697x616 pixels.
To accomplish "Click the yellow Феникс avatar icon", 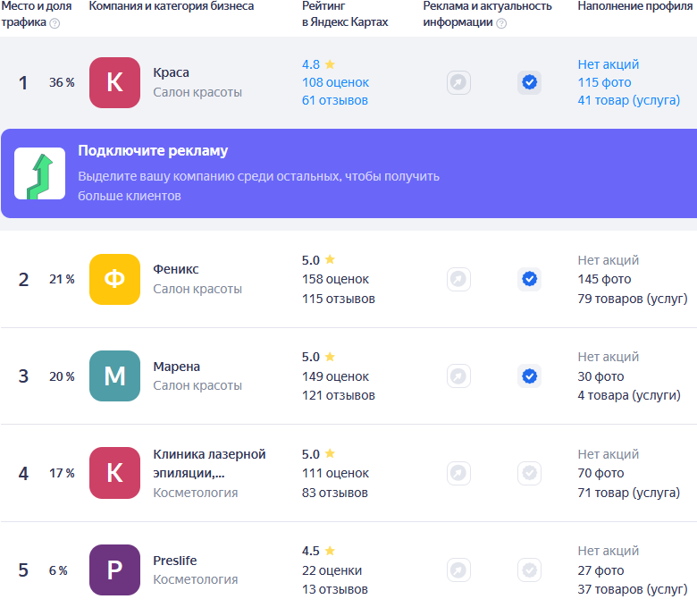I will 114,279.
